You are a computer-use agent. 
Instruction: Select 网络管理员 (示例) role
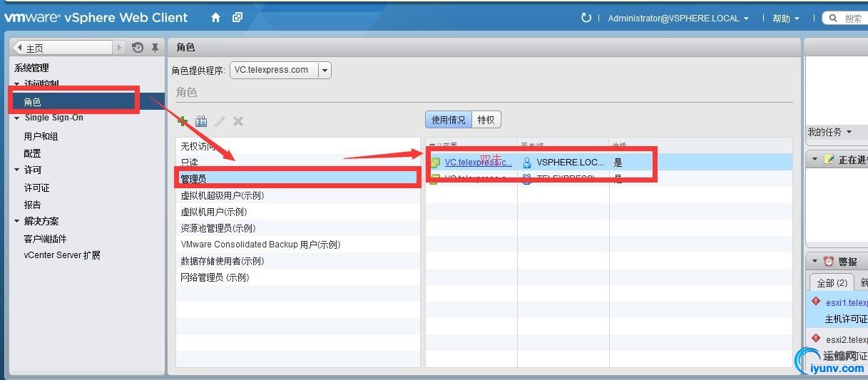coord(298,277)
